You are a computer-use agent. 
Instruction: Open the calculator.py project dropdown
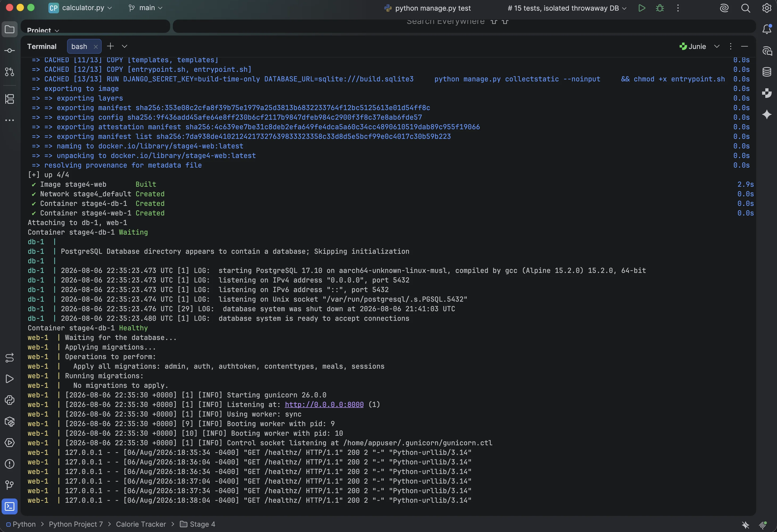click(x=80, y=8)
